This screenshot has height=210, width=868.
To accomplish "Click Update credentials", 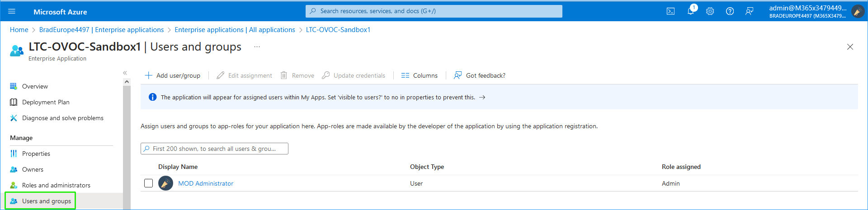I will [354, 75].
